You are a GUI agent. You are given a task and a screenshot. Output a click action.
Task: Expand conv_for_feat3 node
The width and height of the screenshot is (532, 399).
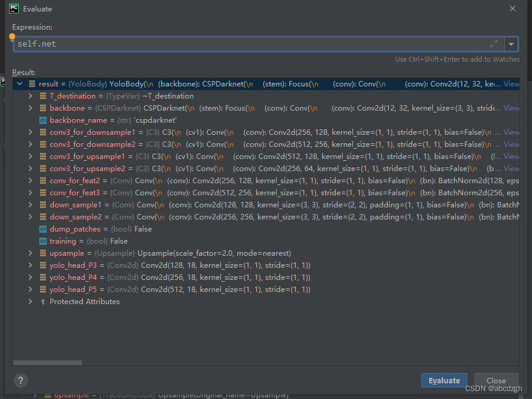click(x=30, y=193)
